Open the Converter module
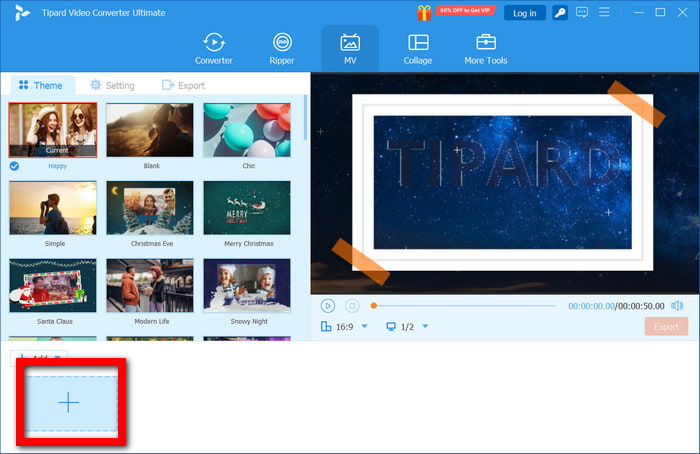This screenshot has height=454, width=700. [213, 49]
